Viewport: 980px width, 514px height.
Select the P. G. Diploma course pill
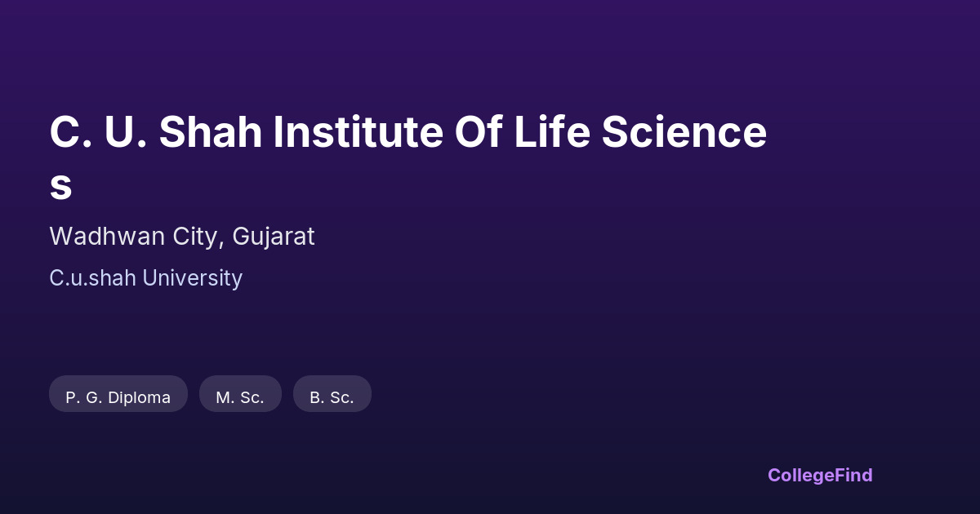[x=118, y=397]
